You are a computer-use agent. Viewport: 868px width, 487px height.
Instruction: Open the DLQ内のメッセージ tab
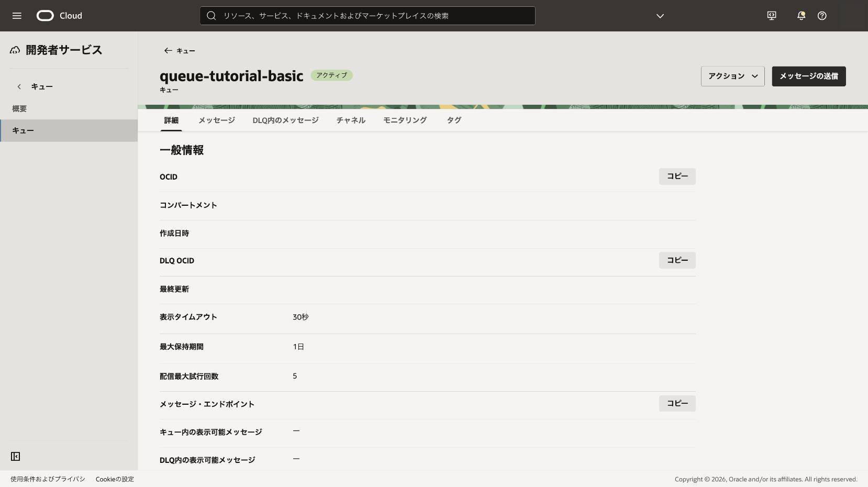tap(285, 120)
